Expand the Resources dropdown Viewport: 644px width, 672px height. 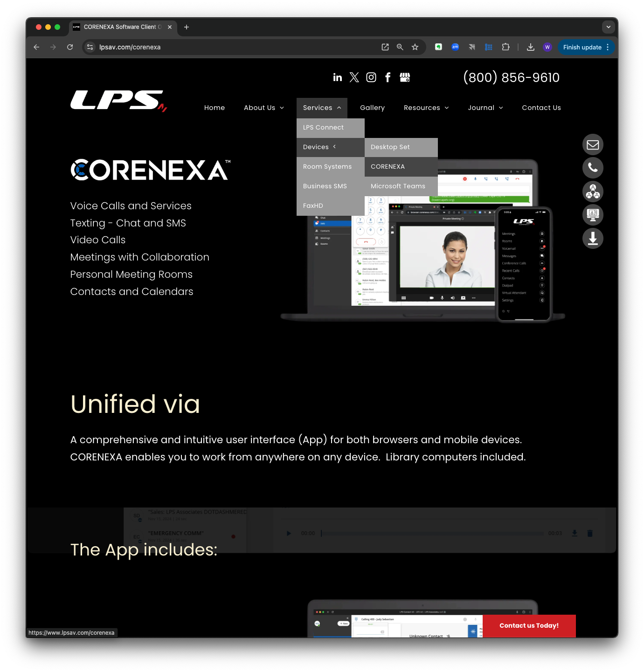coord(426,108)
